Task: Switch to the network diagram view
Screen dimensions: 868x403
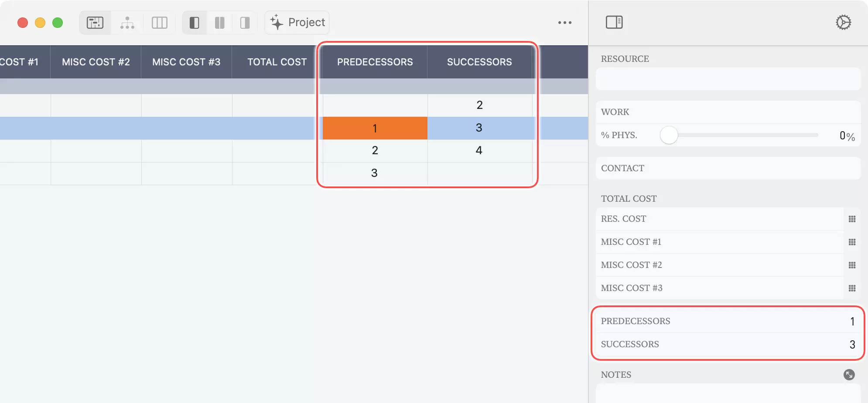Action: 127,22
